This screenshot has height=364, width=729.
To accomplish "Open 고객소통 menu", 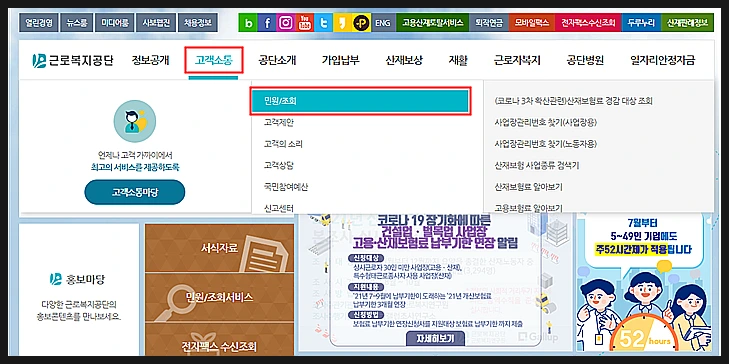I will pyautogui.click(x=214, y=60).
